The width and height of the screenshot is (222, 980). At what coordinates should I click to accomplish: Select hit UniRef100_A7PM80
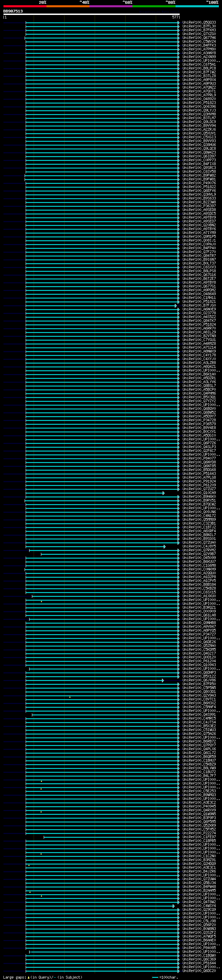point(199,49)
